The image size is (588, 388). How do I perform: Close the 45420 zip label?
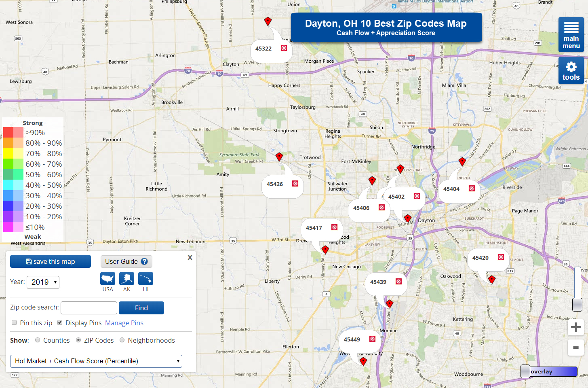(501, 257)
